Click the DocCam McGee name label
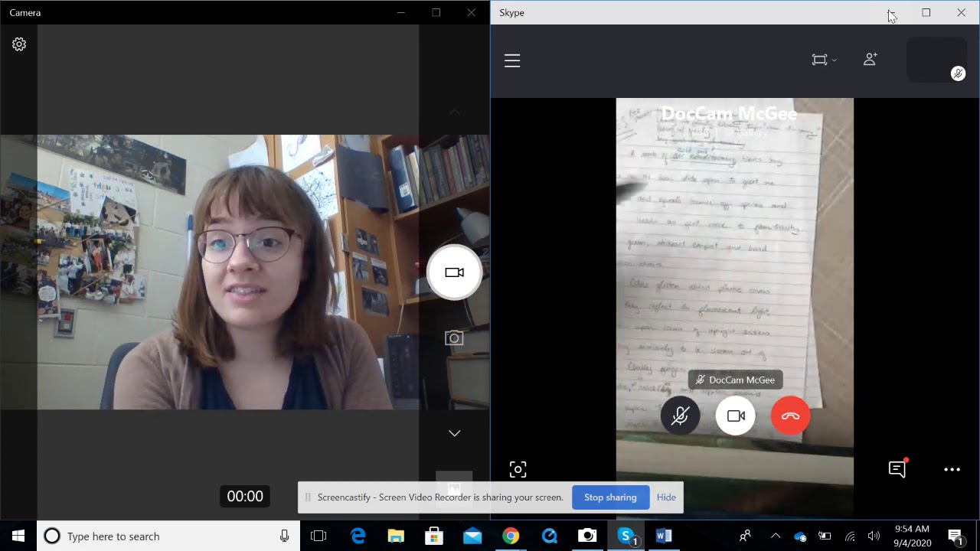980x551 pixels. [736, 380]
